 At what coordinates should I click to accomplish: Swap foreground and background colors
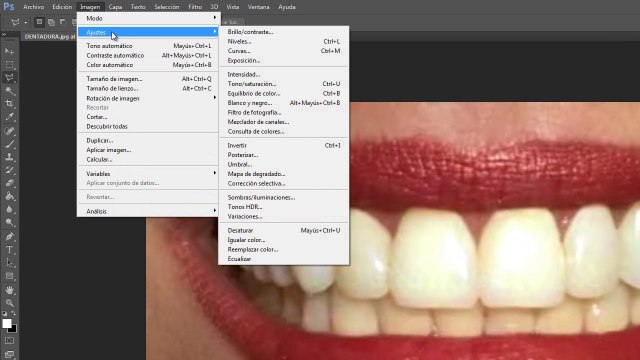click(14, 313)
